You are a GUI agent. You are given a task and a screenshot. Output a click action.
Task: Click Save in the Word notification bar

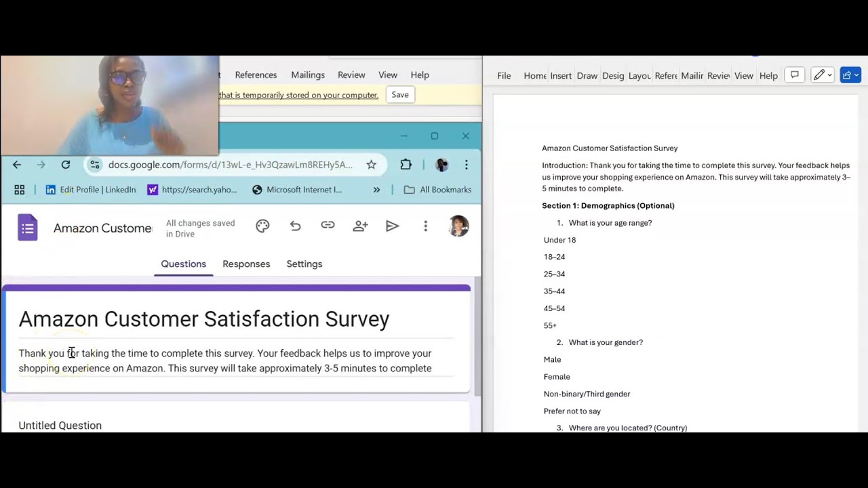point(400,95)
